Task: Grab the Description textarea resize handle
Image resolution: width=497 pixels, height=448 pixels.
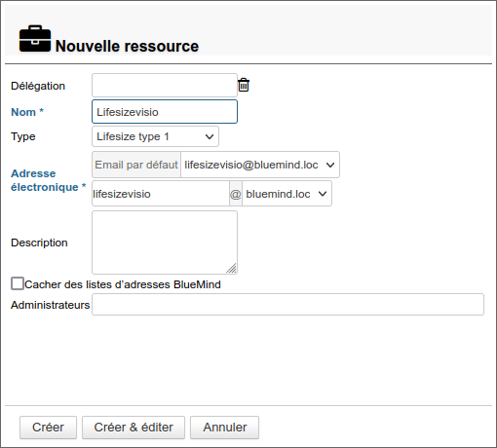Action: 232,269
